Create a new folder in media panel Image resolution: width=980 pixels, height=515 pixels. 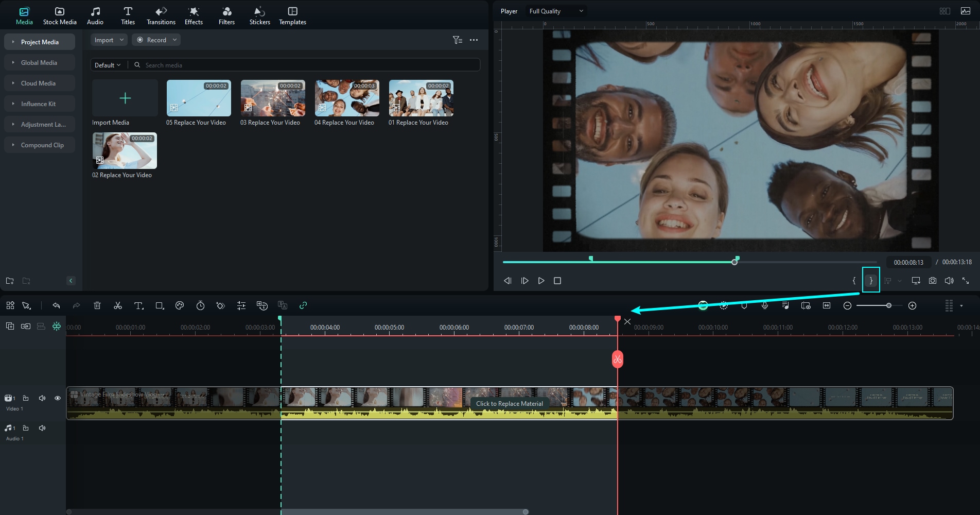[10, 281]
